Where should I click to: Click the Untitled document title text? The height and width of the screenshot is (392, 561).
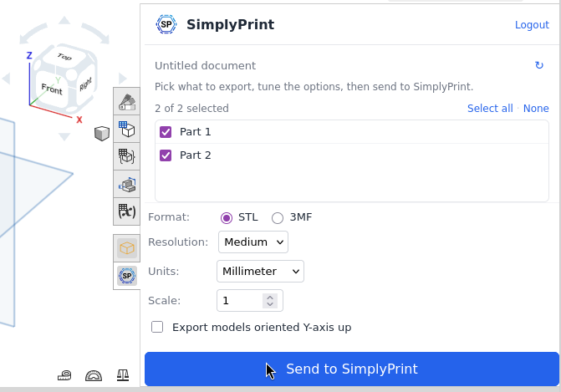(x=205, y=66)
